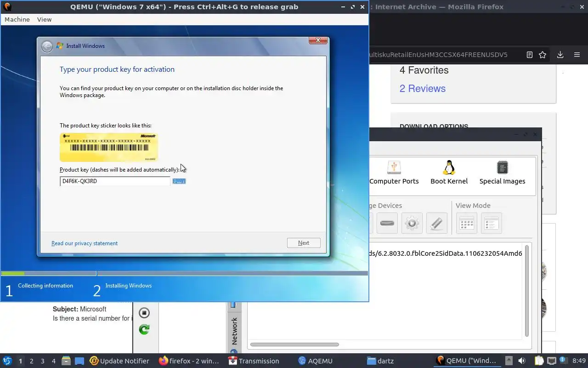Screen dimensions: 588x368
Task: Switch to Transmission taskbar item
Action: (x=254, y=361)
